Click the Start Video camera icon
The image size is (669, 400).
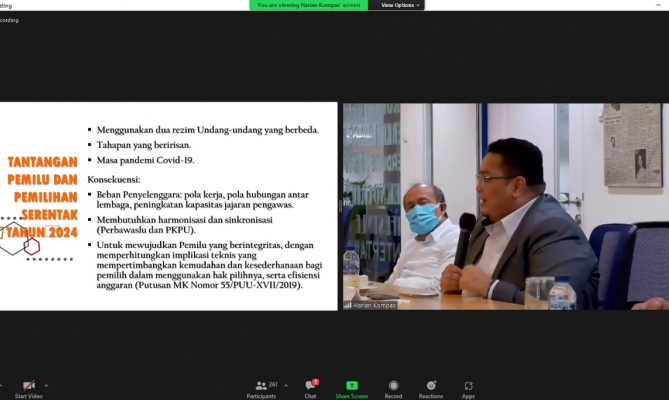tap(28, 385)
